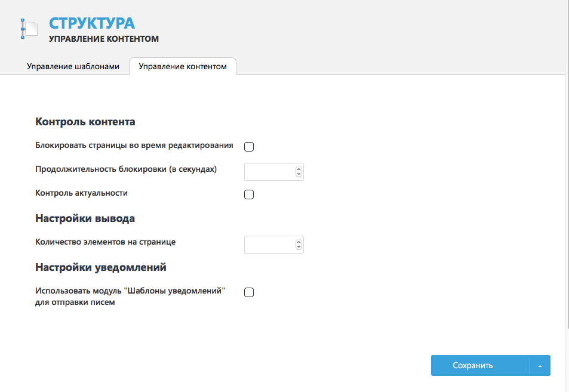Click the Использовать модуль Шаблоны уведомлений label
This screenshot has width=569, height=392.
130,297
